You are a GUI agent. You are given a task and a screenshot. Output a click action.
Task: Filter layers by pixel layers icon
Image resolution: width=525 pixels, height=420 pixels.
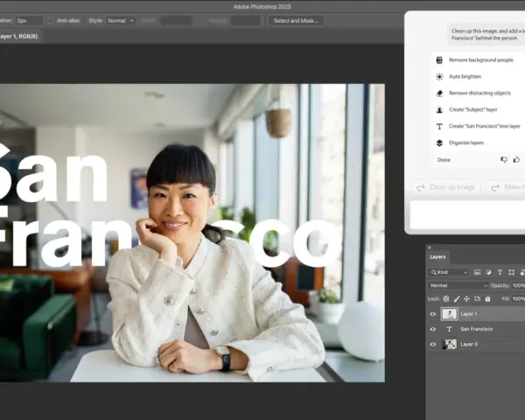[478, 272]
